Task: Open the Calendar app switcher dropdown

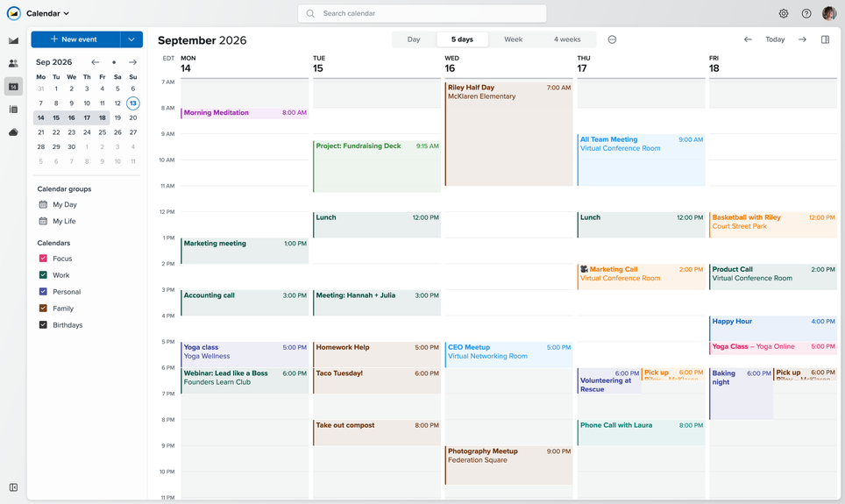Action: (47, 13)
